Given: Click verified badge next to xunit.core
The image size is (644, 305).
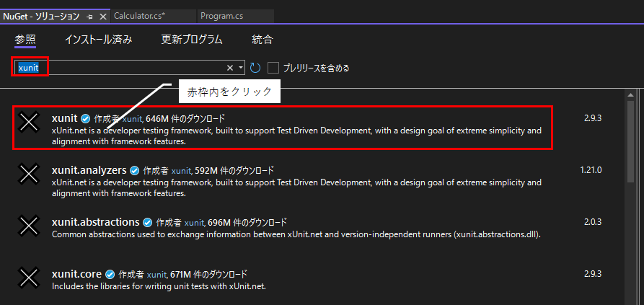Looking at the screenshot, I should 110,274.
